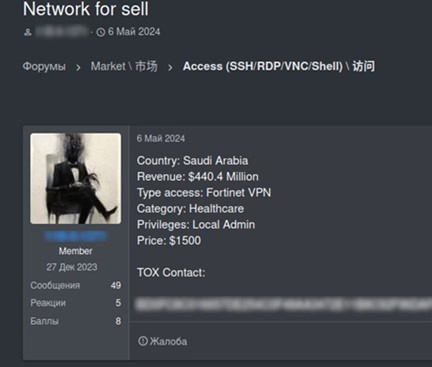Click the Сообщения messages count label

55,285
